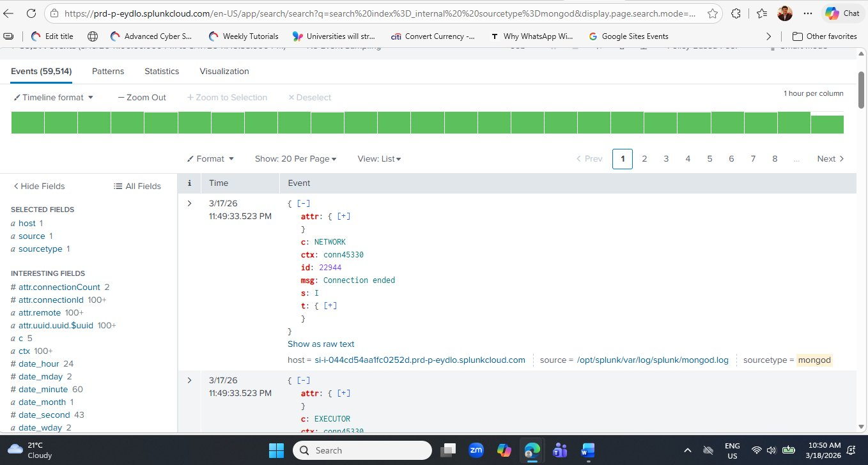Open the All Fields dialog

(137, 186)
